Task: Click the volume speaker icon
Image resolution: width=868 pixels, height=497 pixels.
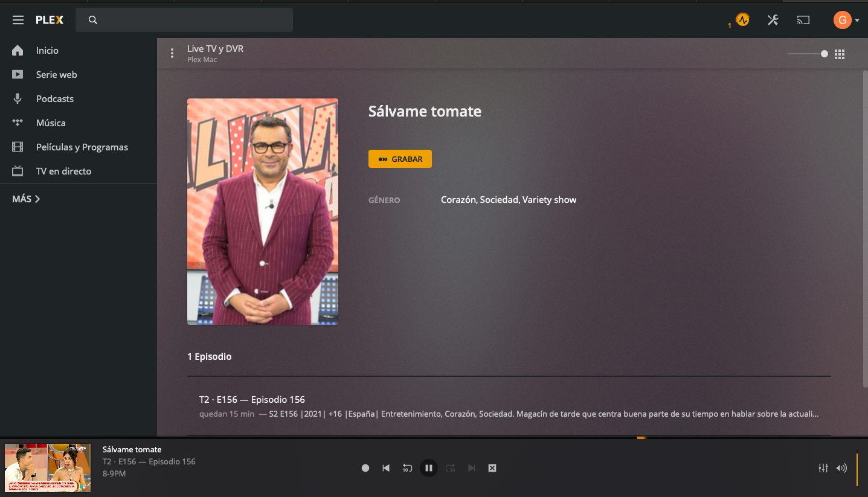Action: point(841,468)
